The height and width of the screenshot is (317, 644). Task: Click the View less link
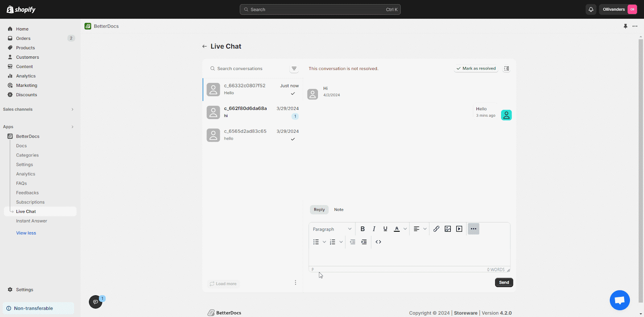coord(26,233)
